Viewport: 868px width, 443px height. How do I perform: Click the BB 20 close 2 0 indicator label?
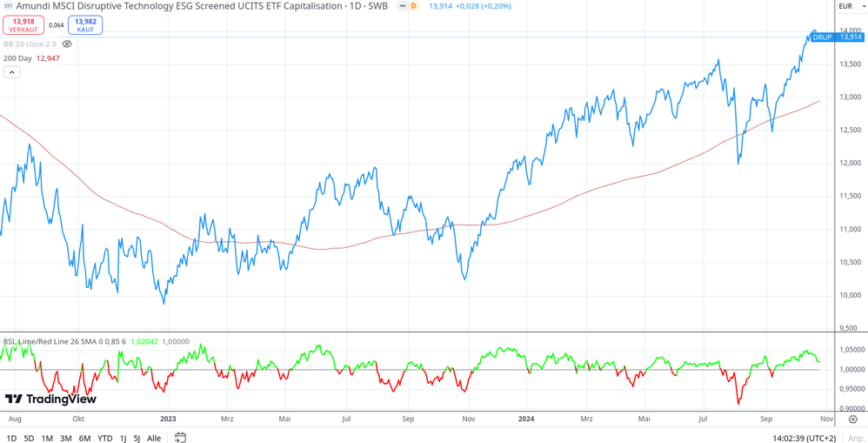pos(30,44)
